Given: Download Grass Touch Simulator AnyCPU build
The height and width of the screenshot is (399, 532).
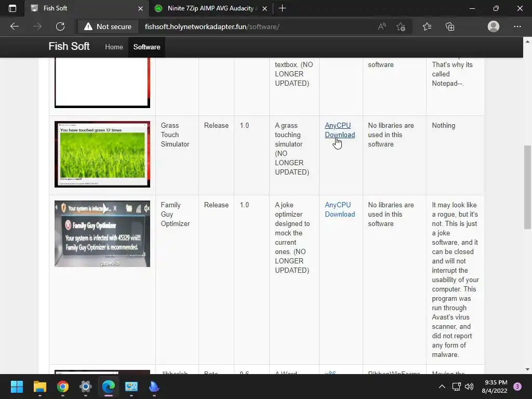Looking at the screenshot, I should pyautogui.click(x=340, y=130).
